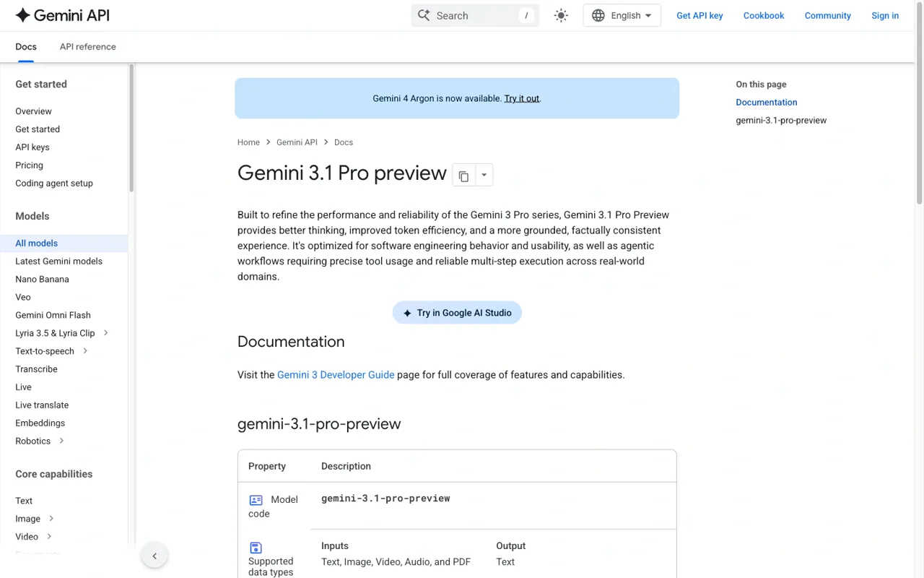The height and width of the screenshot is (578, 924).
Task: Click Try it out in the banner
Action: (522, 98)
